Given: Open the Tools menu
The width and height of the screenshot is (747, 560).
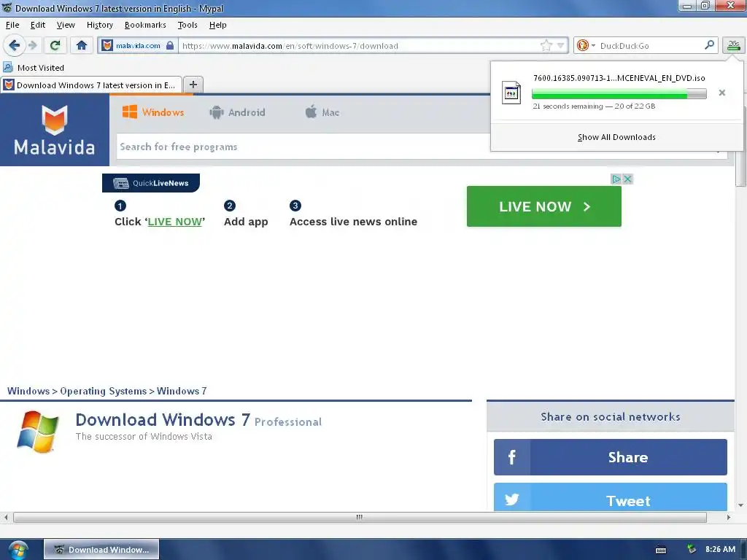Looking at the screenshot, I should point(187,25).
